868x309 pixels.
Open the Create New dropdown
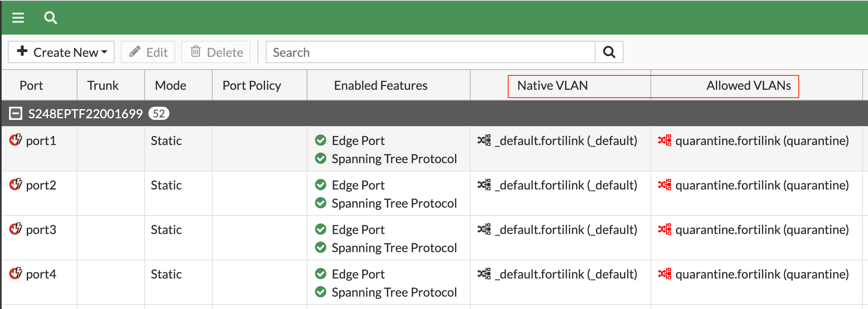(61, 52)
